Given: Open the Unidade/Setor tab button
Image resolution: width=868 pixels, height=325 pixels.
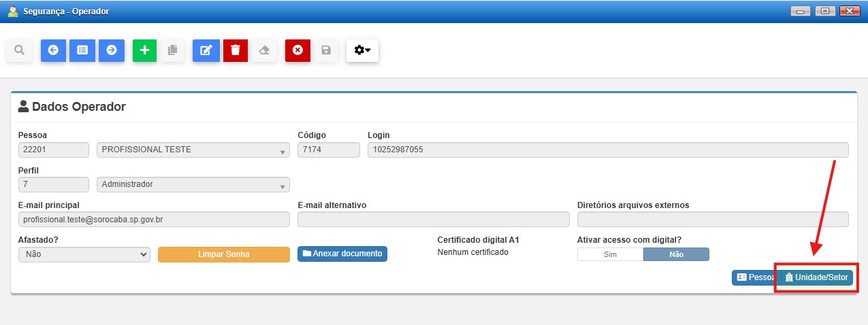Looking at the screenshot, I should pos(816,277).
